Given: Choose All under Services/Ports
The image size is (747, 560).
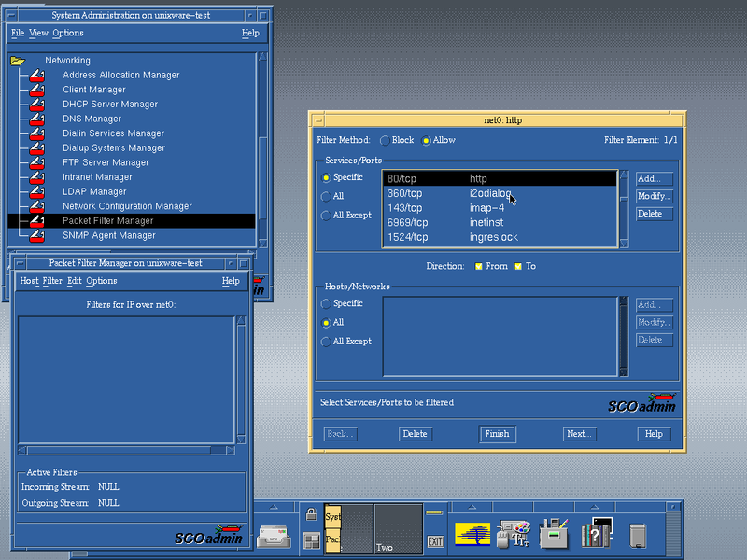Looking at the screenshot, I should click(332, 196).
